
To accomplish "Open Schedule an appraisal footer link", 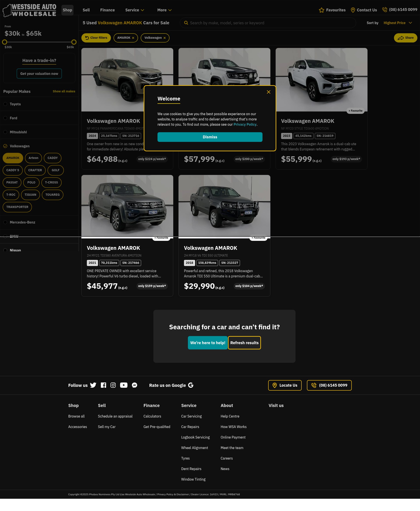I will pyautogui.click(x=115, y=416).
